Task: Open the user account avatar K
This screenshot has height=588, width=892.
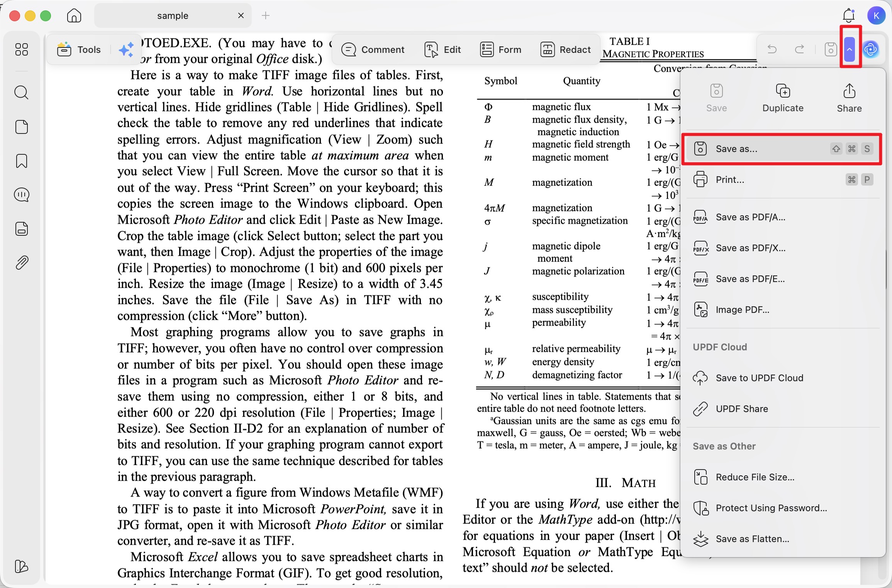Action: tap(876, 15)
